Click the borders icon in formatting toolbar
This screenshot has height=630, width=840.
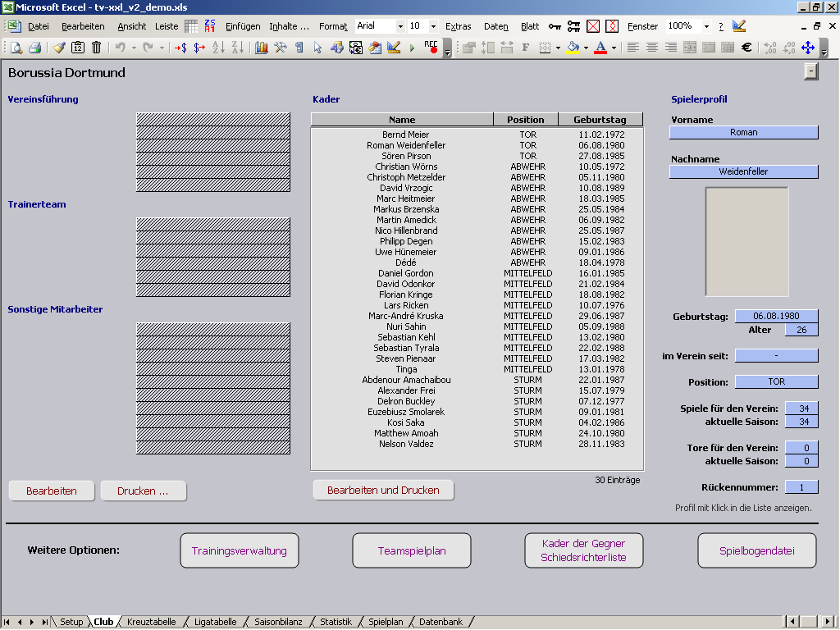pyautogui.click(x=545, y=48)
